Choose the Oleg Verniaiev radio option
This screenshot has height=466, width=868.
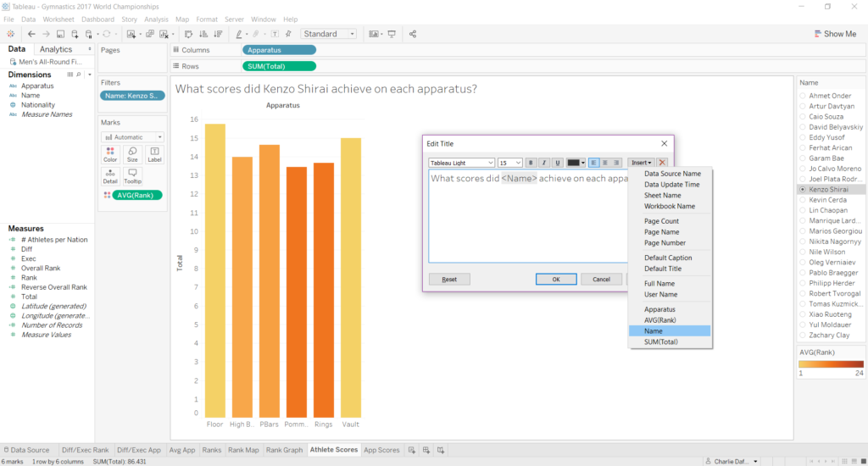(x=803, y=262)
